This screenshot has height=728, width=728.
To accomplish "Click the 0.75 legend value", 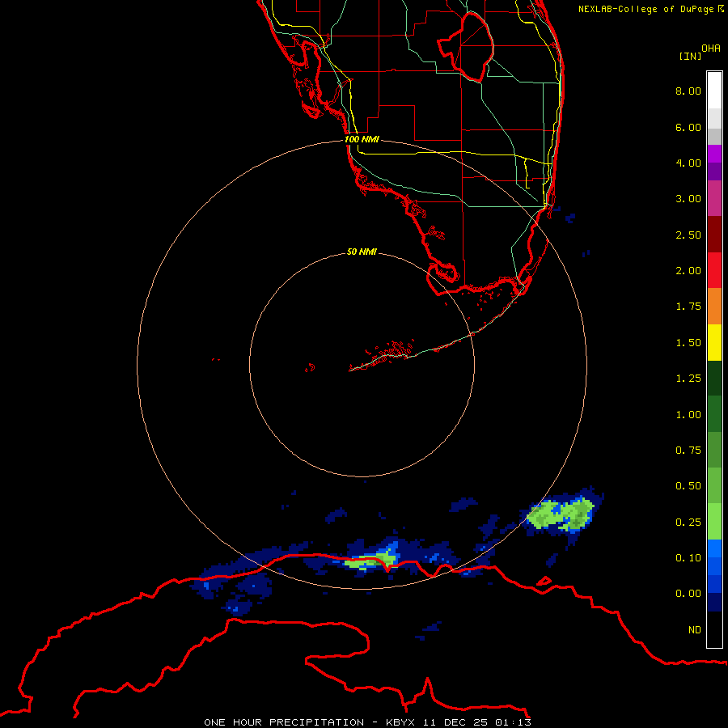I will coord(688,451).
